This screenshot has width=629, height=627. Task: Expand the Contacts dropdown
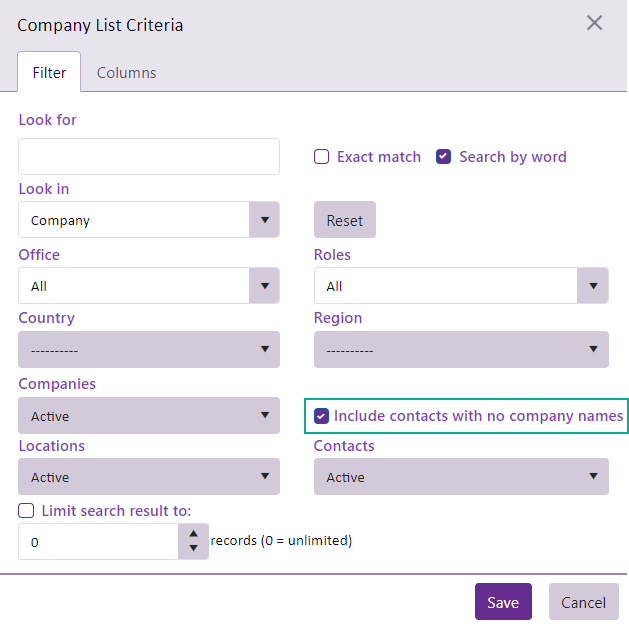pos(461,477)
